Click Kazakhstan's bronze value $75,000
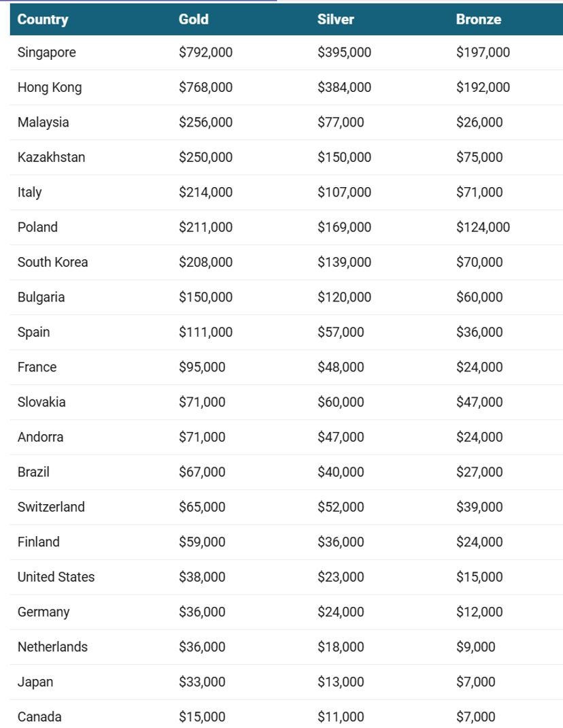Screen dimensions: 563x728 tap(479, 157)
